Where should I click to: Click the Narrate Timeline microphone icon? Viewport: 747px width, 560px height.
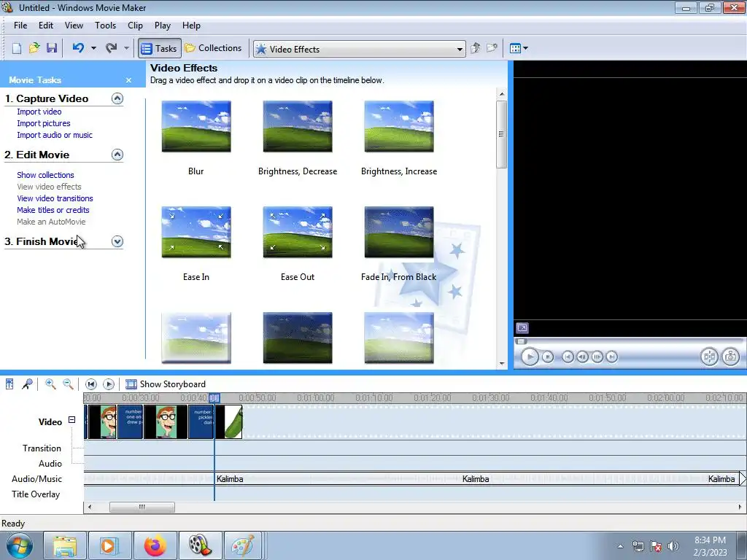click(x=27, y=384)
